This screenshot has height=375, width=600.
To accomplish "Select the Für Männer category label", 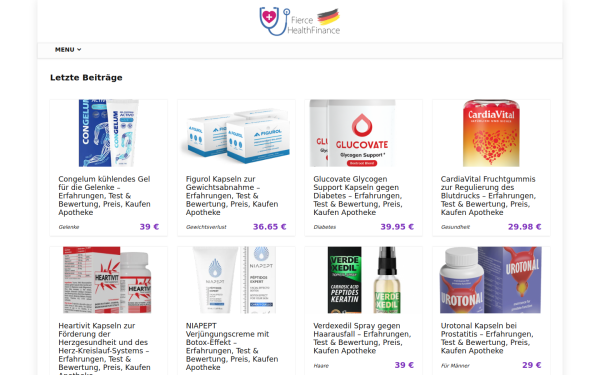I will tap(455, 366).
